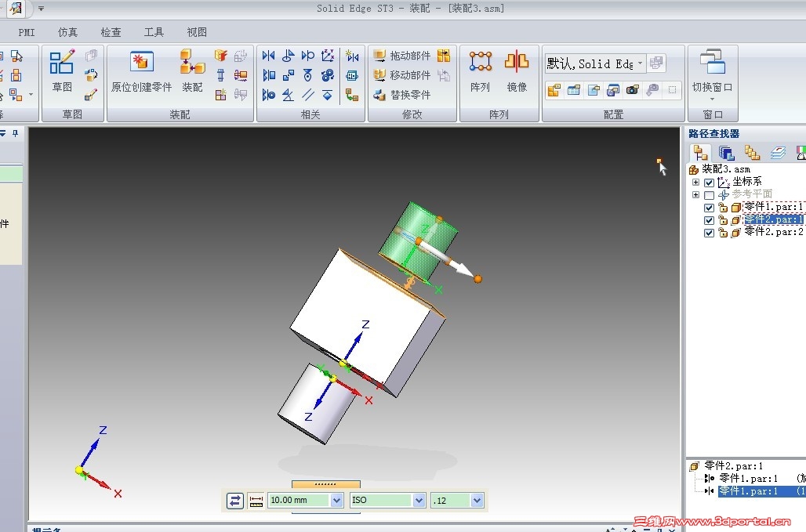Open the .12 precision dropdown
Screen dimensions: 806x532
pyautogui.click(x=477, y=500)
